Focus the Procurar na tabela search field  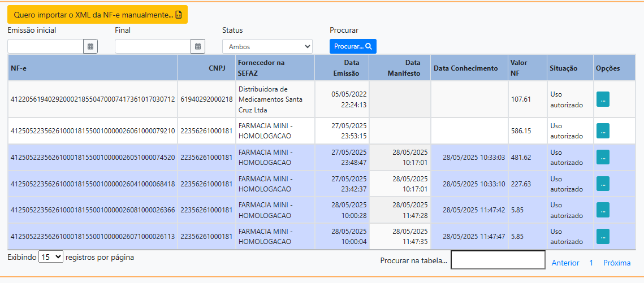(498, 260)
